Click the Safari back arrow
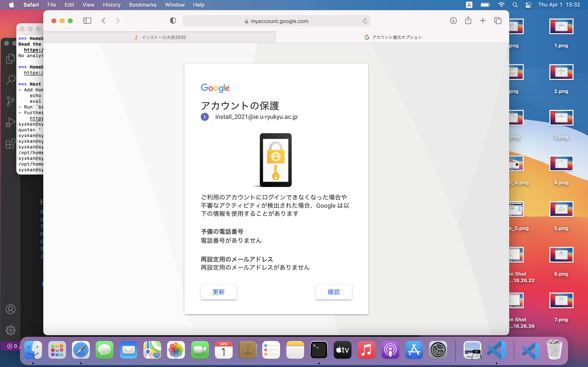The width and height of the screenshot is (588, 367). tap(104, 21)
